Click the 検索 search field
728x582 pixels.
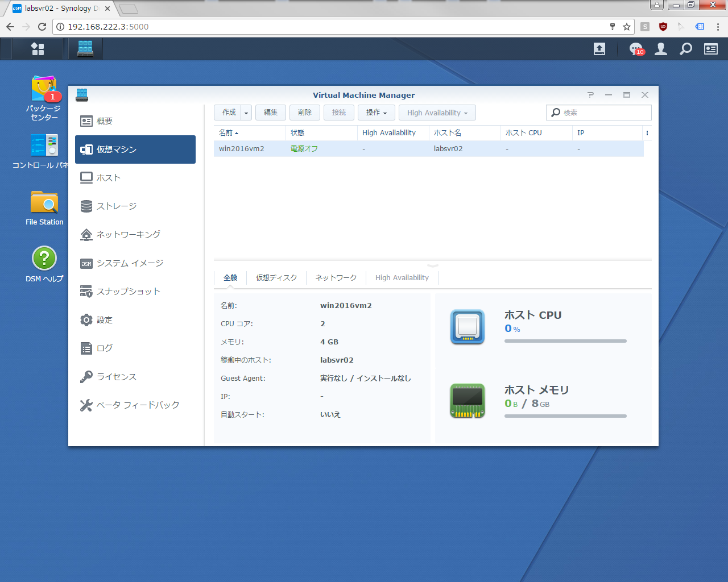599,113
